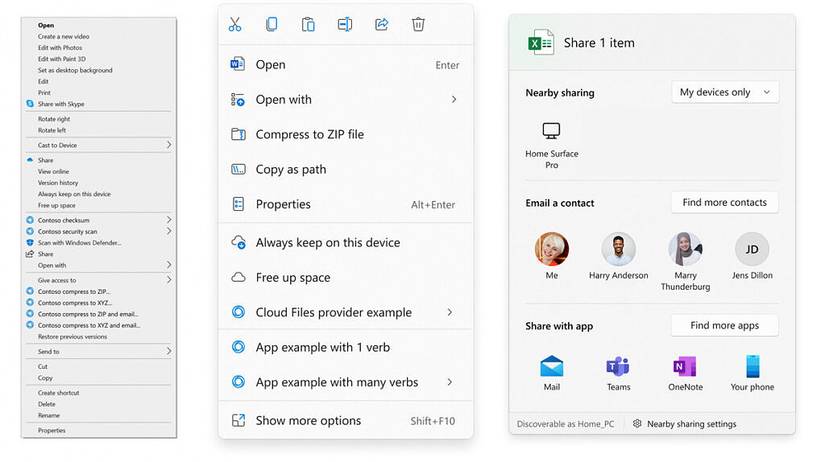Click Find more apps button
This screenshot has width=825, height=462.
(725, 326)
